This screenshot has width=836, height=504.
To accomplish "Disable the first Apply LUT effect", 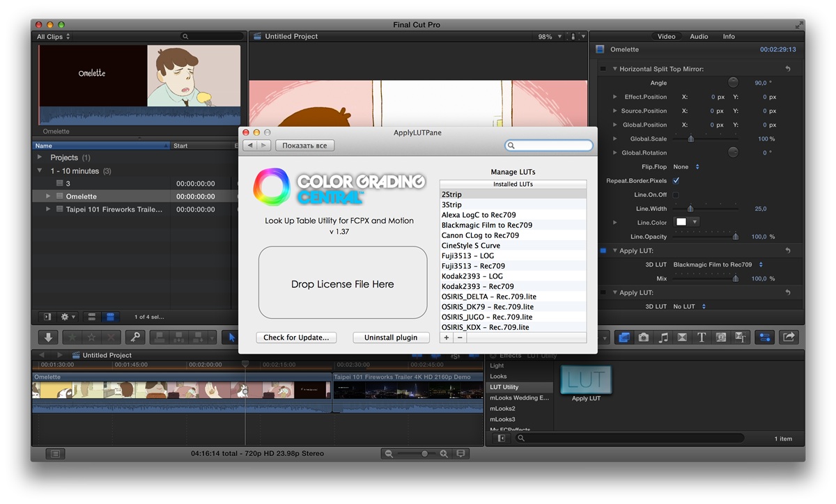I will click(x=603, y=251).
